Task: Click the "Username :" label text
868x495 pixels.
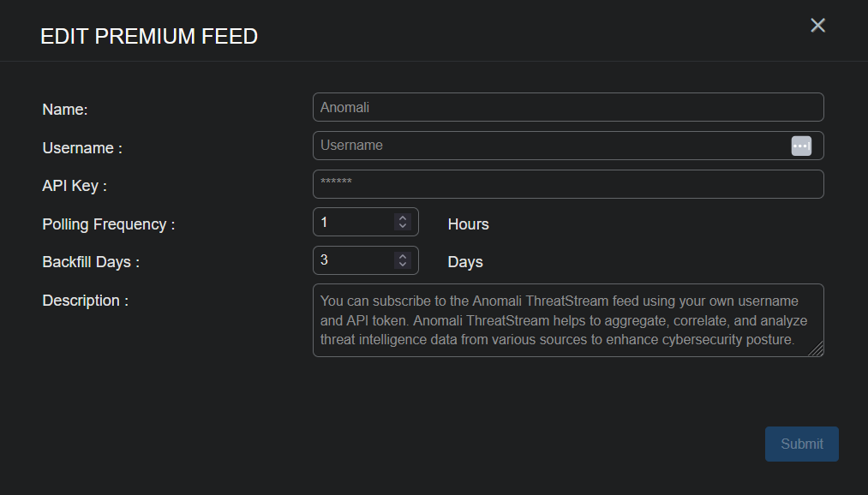Action: coord(82,148)
